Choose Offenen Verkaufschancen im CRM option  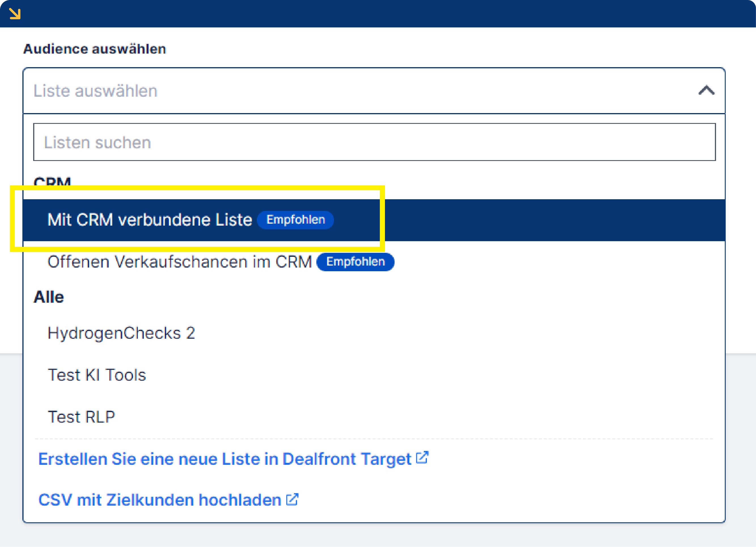180,262
